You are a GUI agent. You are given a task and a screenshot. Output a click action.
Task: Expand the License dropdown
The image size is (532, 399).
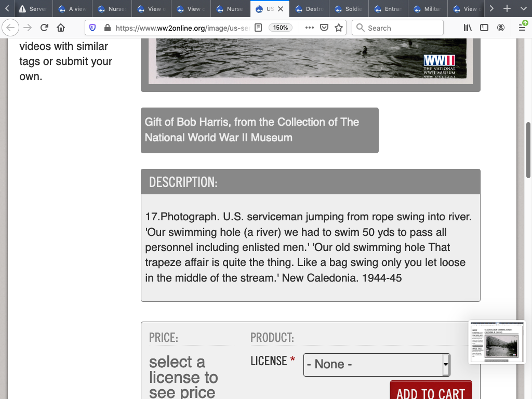[x=377, y=365]
